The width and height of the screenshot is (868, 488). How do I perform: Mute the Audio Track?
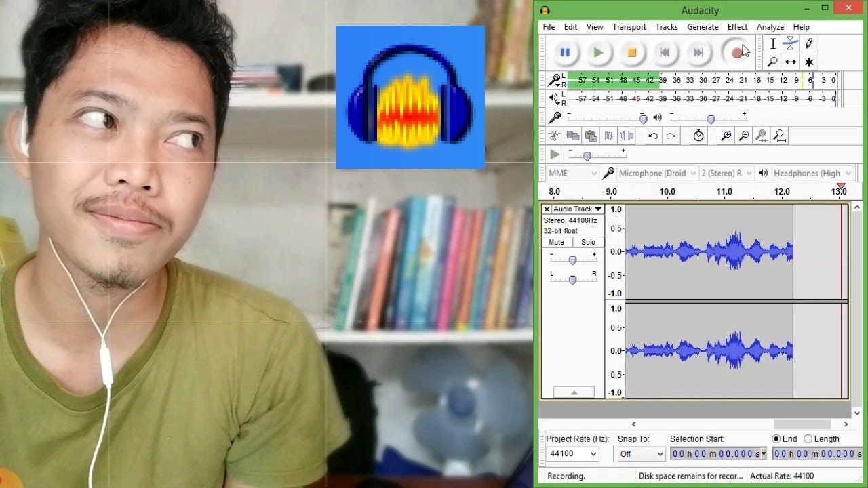pos(556,242)
